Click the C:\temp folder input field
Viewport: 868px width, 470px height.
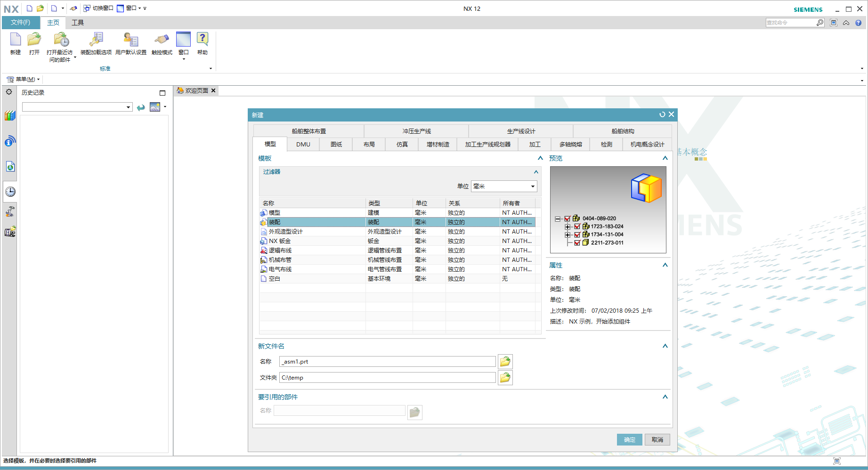point(388,377)
